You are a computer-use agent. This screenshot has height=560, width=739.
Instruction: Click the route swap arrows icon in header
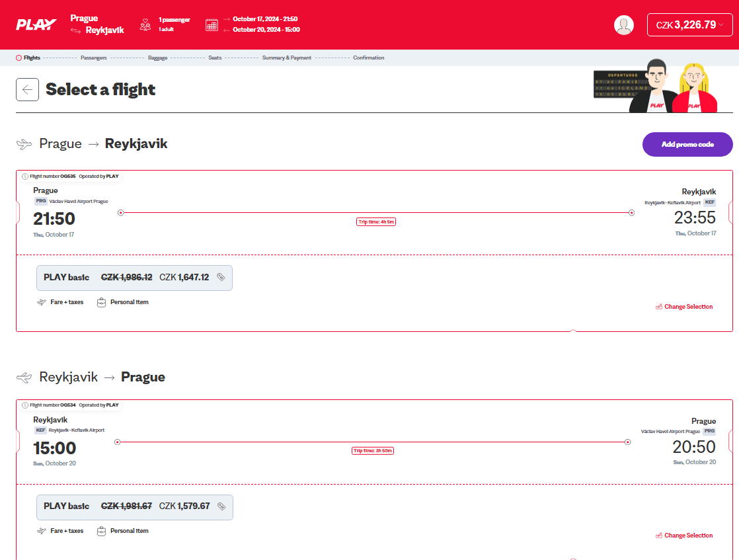75,30
